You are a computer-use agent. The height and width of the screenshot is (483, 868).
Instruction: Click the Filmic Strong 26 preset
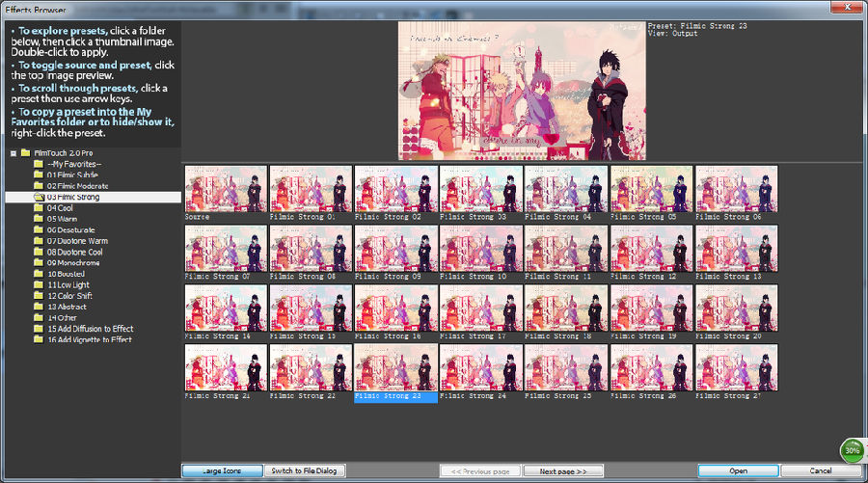pos(651,368)
